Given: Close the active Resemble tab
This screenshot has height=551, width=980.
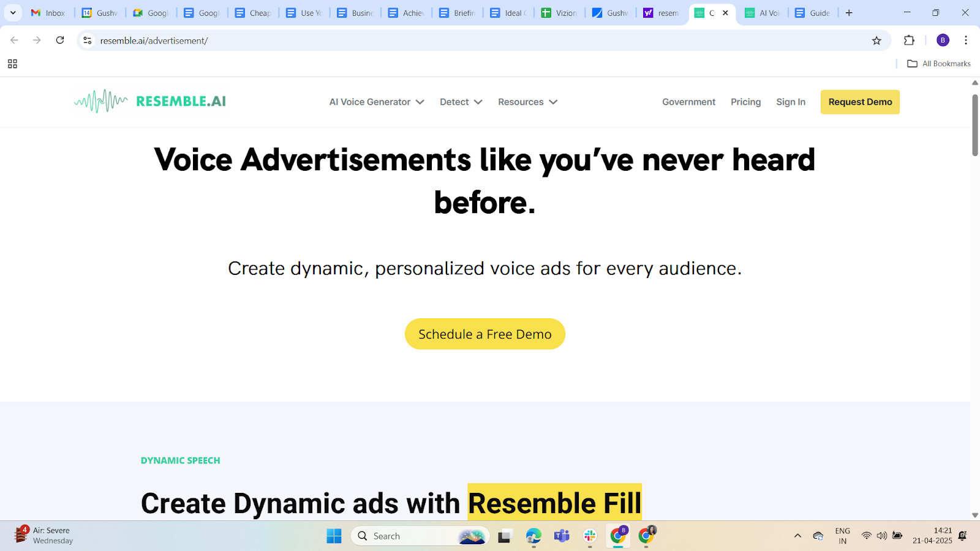Looking at the screenshot, I should (725, 13).
